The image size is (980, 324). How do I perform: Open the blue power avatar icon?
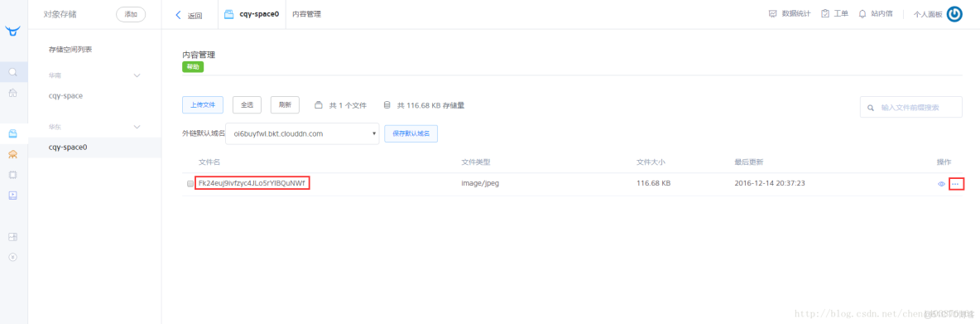pyautogui.click(x=954, y=14)
